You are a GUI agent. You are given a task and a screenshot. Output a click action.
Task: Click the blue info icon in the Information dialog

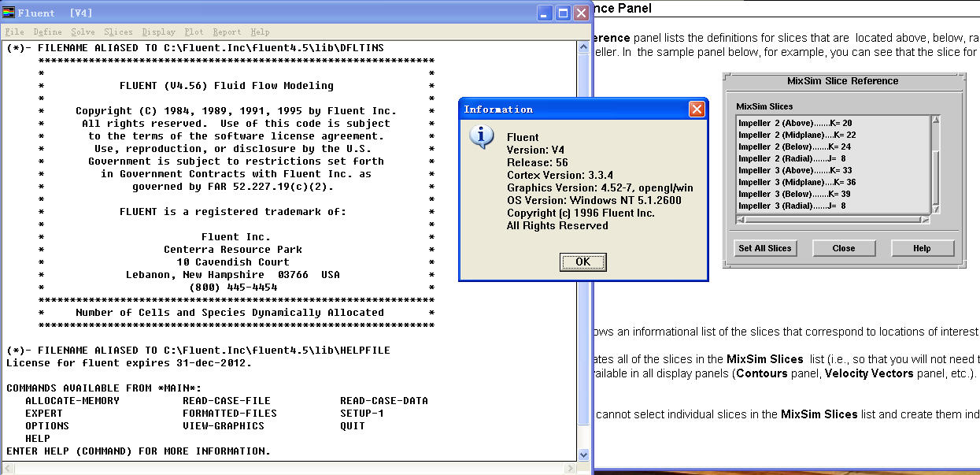tap(481, 136)
